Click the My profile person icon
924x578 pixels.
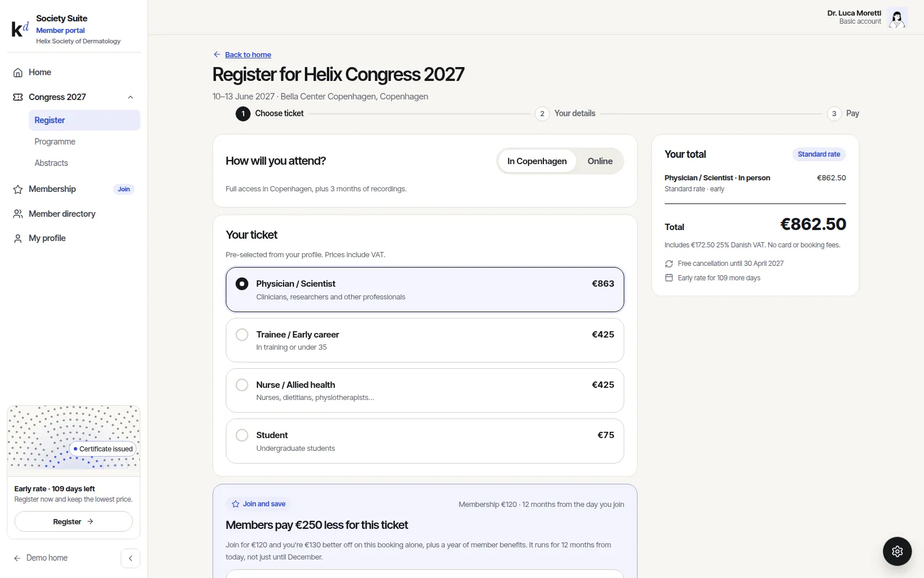tap(18, 239)
